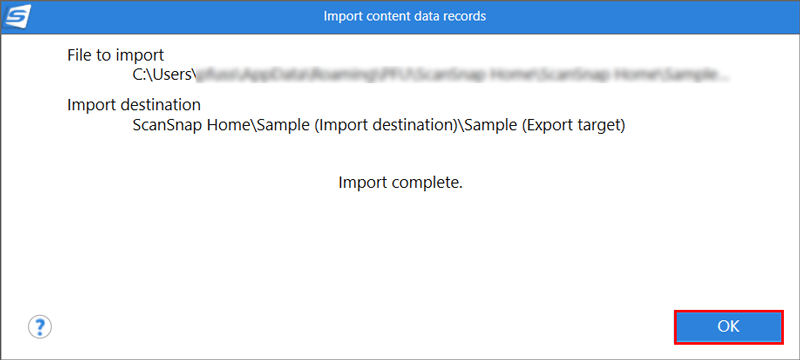The width and height of the screenshot is (800, 360).
Task: Click the empty title bar right of the title
Action: pos(638,16)
